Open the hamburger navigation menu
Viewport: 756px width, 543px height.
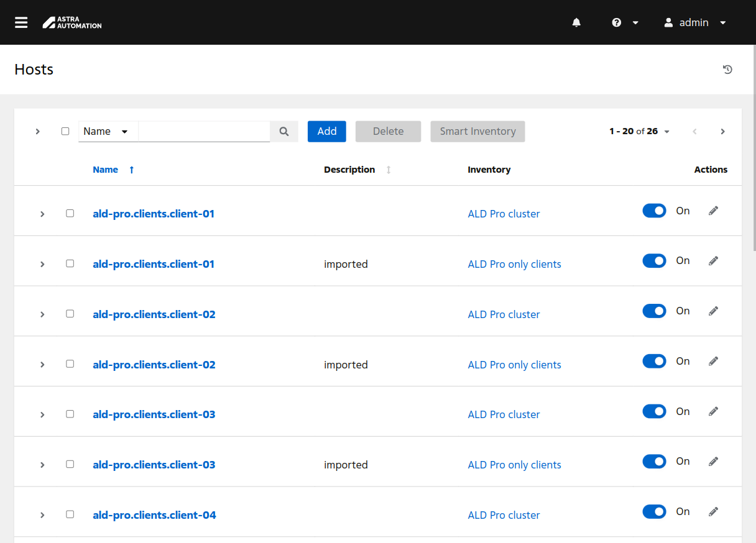21,22
